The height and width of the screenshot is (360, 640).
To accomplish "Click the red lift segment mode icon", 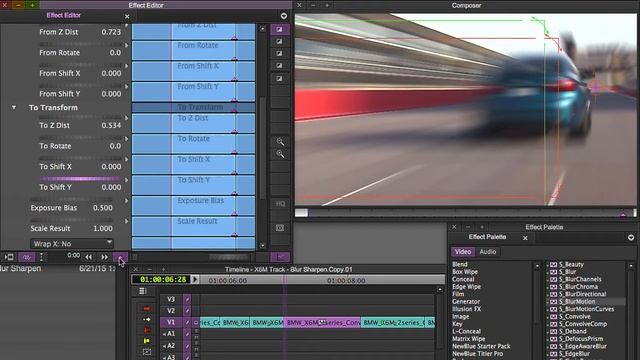I will 147,309.
